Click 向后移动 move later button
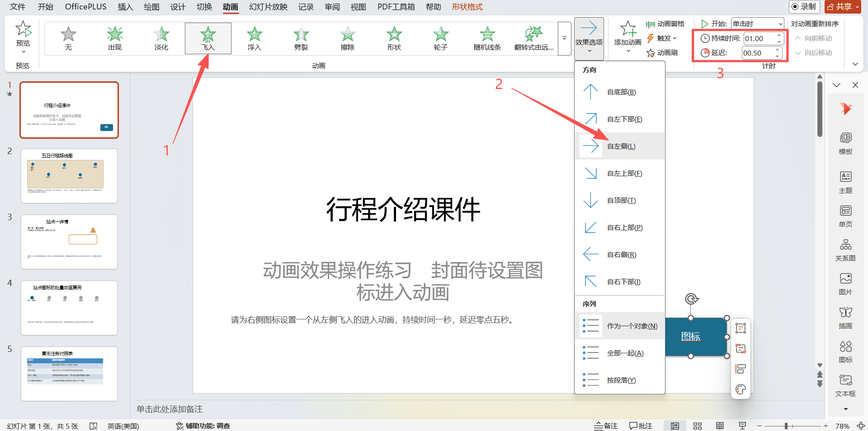The width and height of the screenshot is (868, 431). (x=814, y=53)
